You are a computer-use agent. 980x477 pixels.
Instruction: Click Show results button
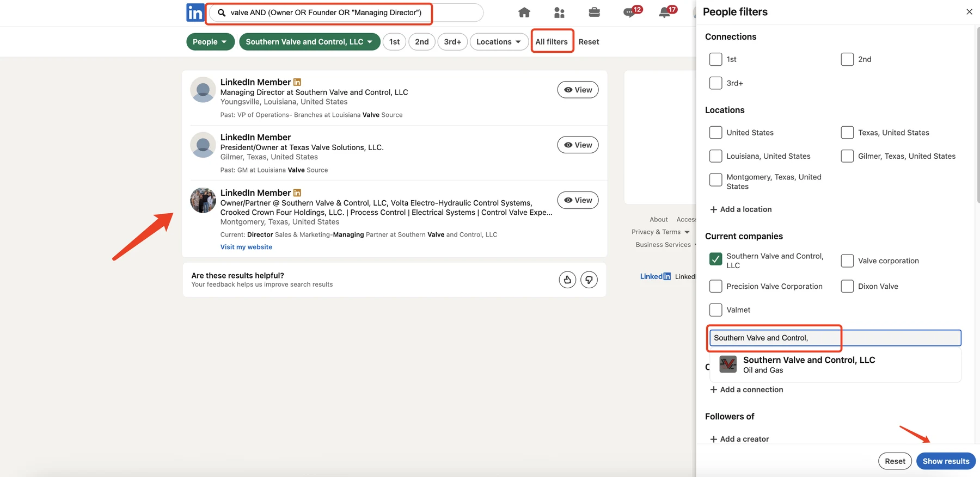pos(946,461)
